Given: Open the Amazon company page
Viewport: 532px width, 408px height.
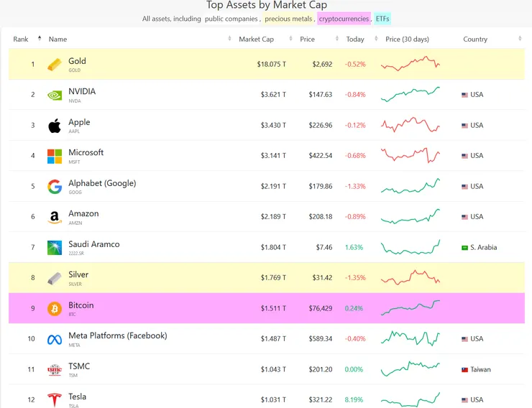Looking at the screenshot, I should [83, 213].
